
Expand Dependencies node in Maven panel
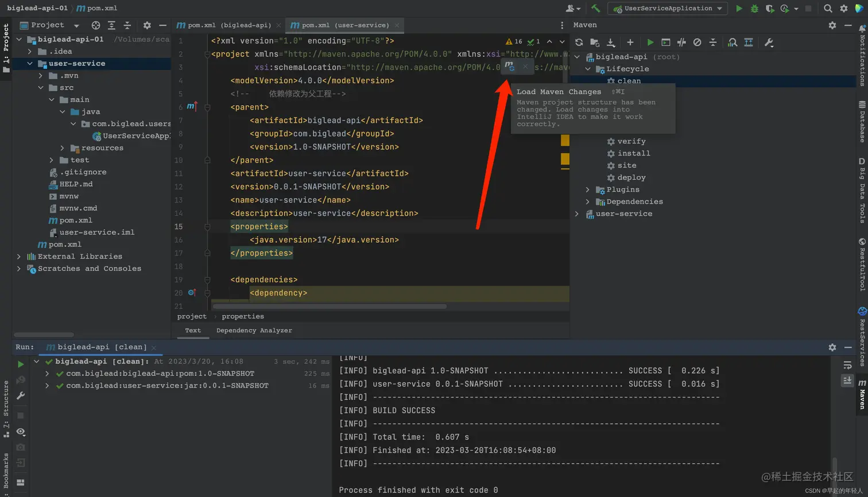click(x=587, y=201)
